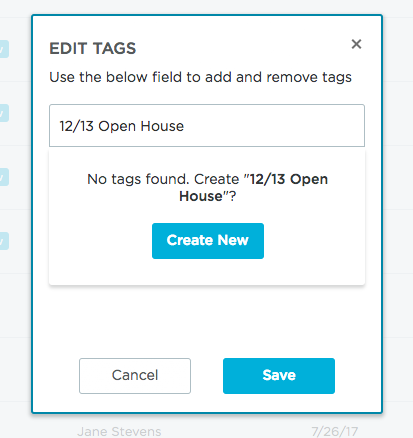Click the 'Use the below field' instruction text

(x=200, y=77)
